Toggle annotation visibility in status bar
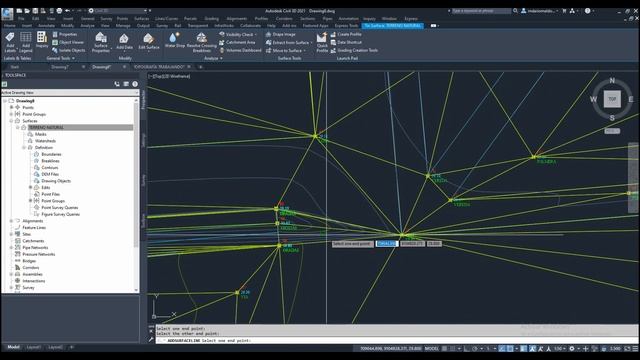640x360 pixels. coord(533,349)
